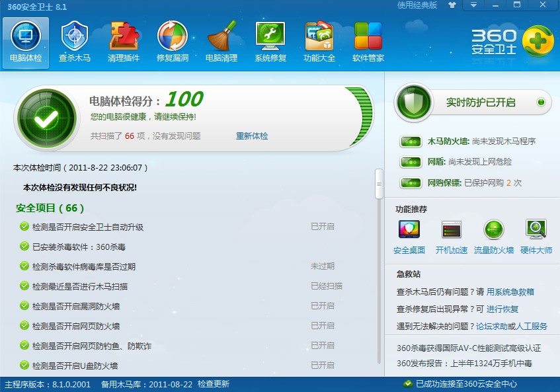Click 重新体检 to rerun the checkup

252,136
